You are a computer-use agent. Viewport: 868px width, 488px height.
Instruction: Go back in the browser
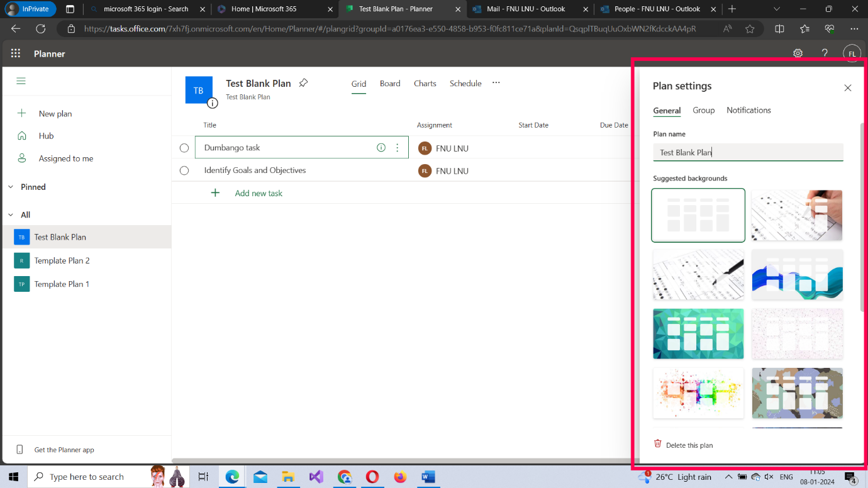[x=16, y=29]
